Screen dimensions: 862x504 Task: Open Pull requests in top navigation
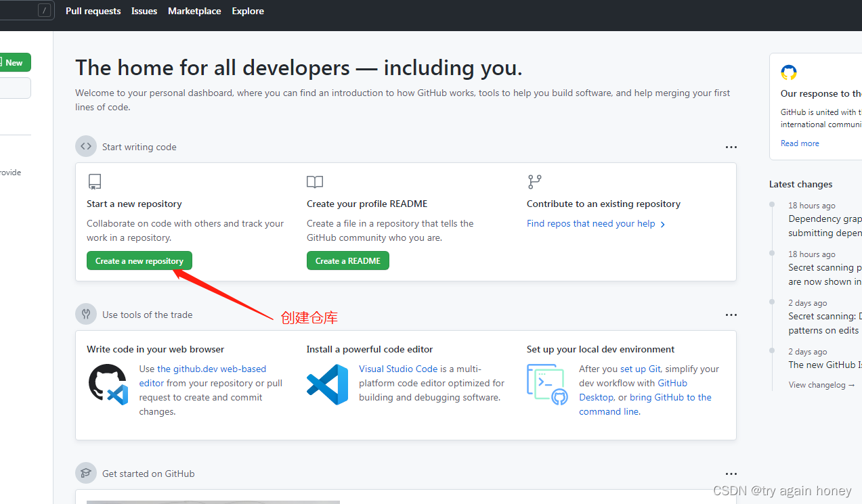93,11
